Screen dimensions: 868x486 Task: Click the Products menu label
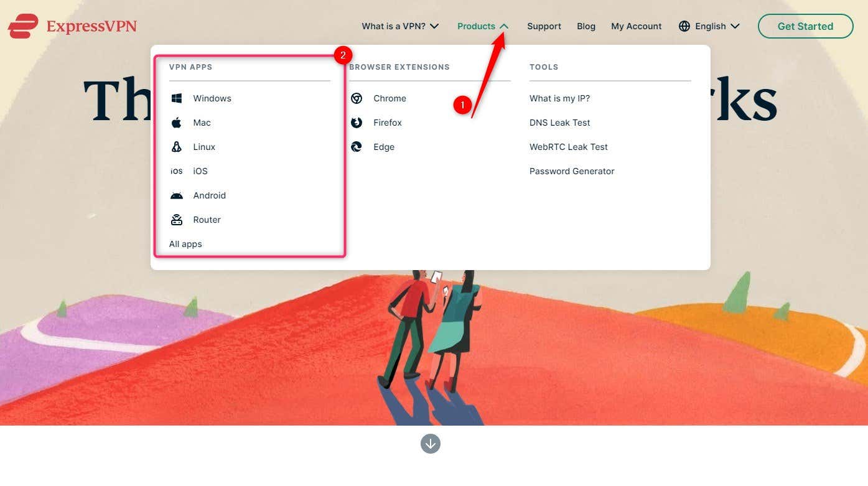tap(476, 26)
